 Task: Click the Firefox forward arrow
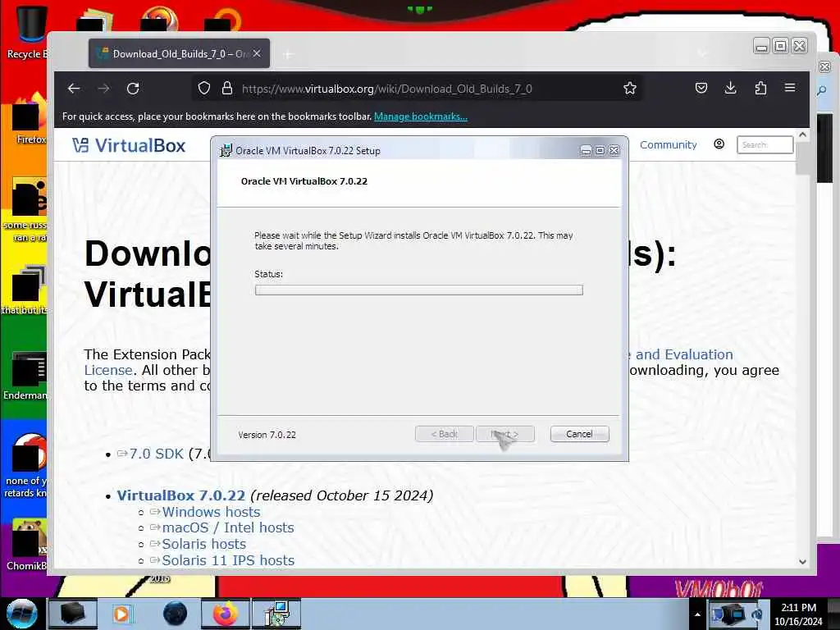(x=103, y=89)
